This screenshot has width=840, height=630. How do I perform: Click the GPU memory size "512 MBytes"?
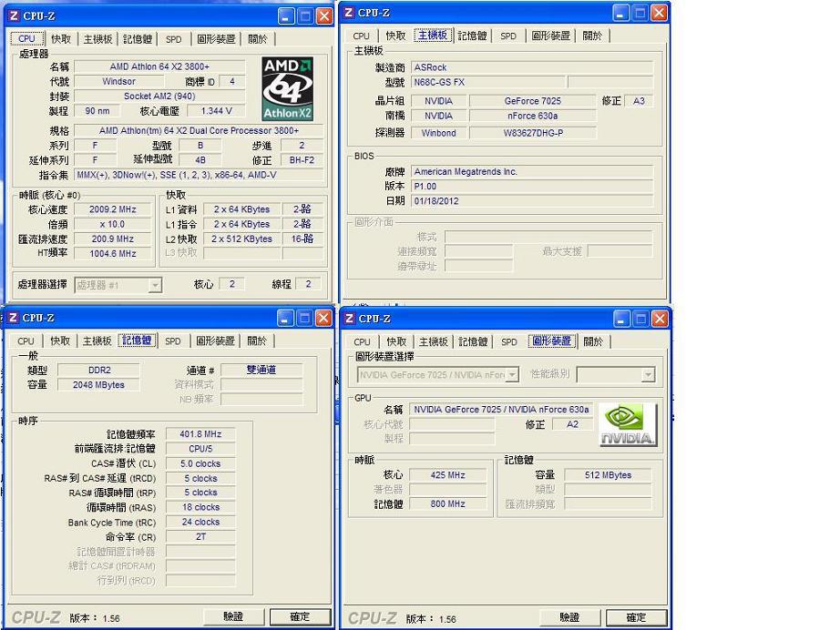[x=608, y=474]
